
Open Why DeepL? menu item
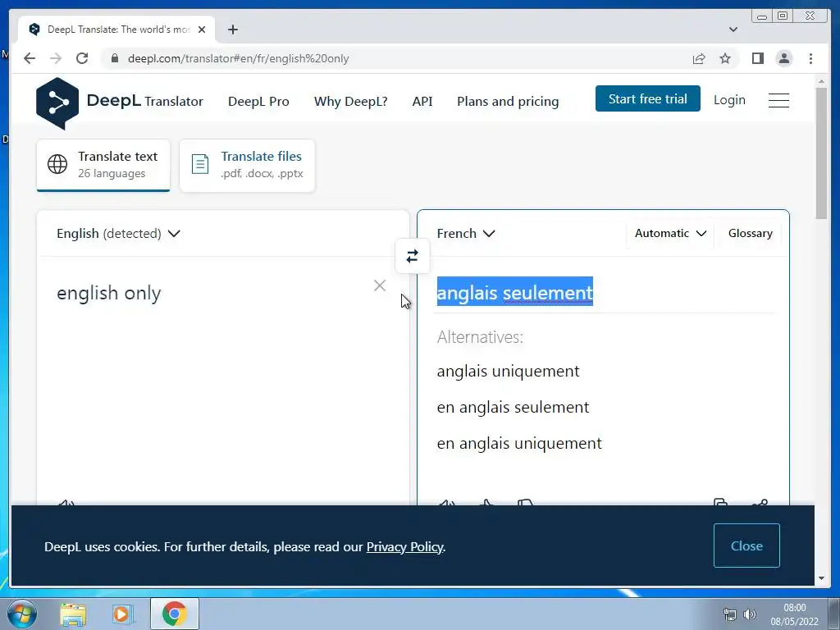351,101
